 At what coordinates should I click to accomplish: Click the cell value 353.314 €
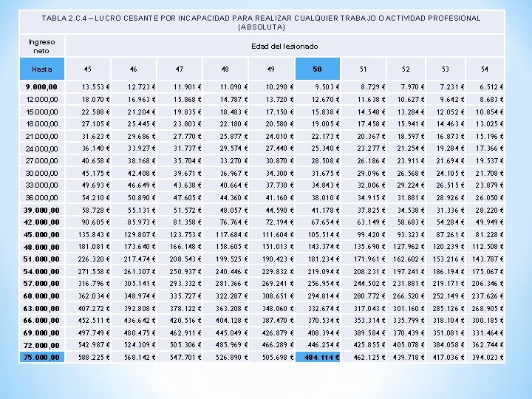(x=369, y=321)
